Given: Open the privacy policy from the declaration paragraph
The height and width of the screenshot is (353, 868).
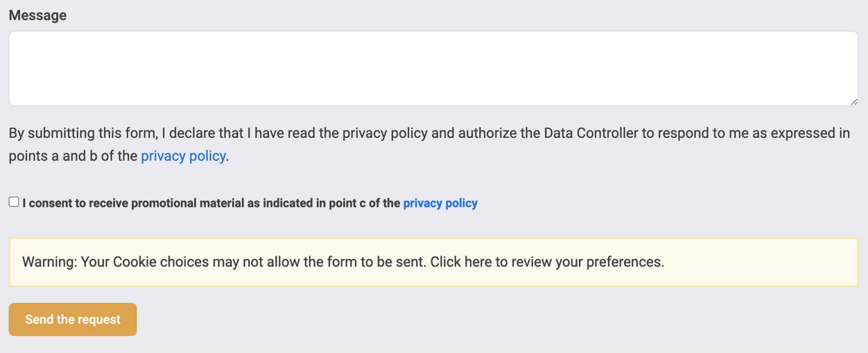Looking at the screenshot, I should pyautogui.click(x=182, y=156).
